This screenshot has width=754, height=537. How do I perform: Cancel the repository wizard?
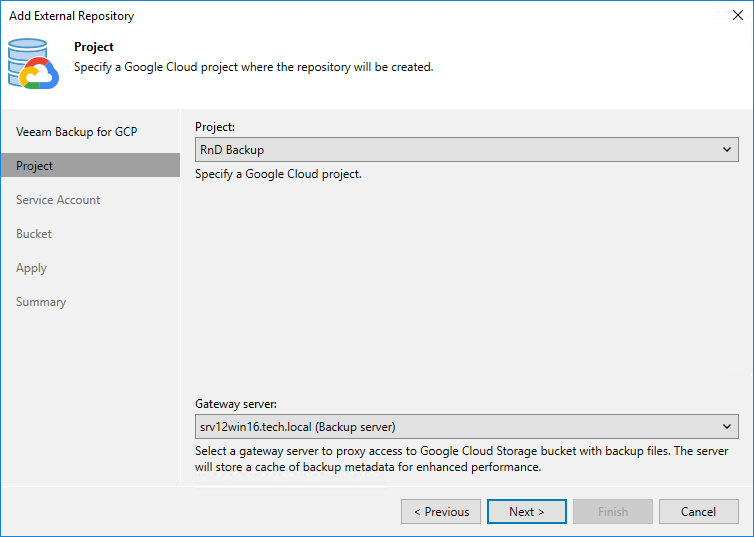(x=698, y=512)
